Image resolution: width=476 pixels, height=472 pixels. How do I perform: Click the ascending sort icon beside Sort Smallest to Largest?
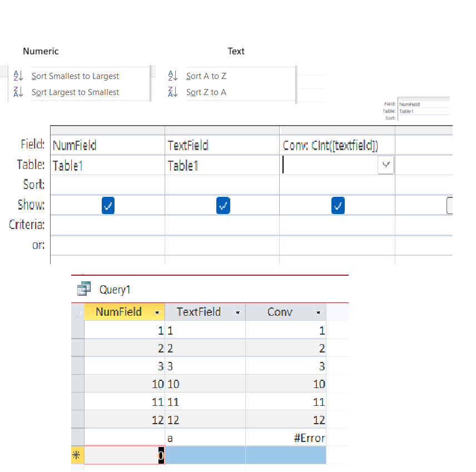(x=18, y=76)
